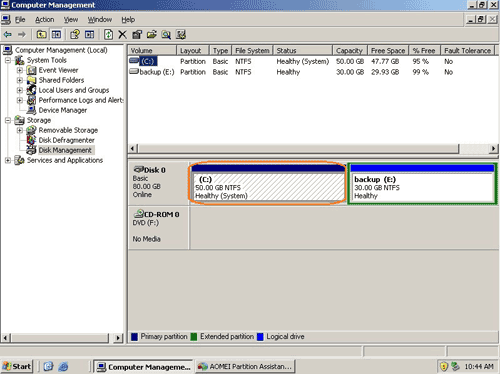Sort by the Fault Tolerance column header

tap(467, 51)
